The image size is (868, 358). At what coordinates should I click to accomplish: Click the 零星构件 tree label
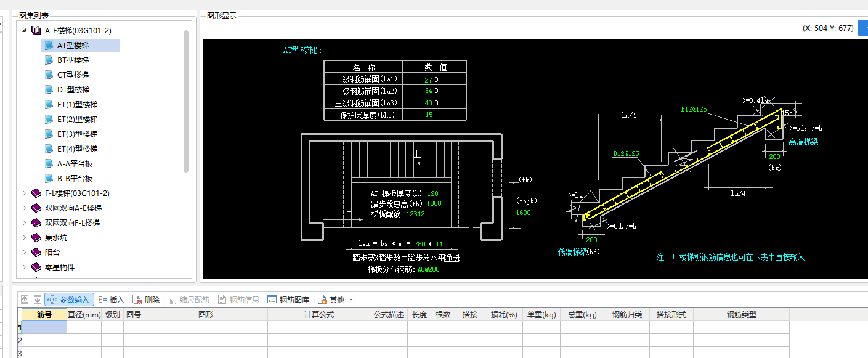pyautogui.click(x=60, y=267)
